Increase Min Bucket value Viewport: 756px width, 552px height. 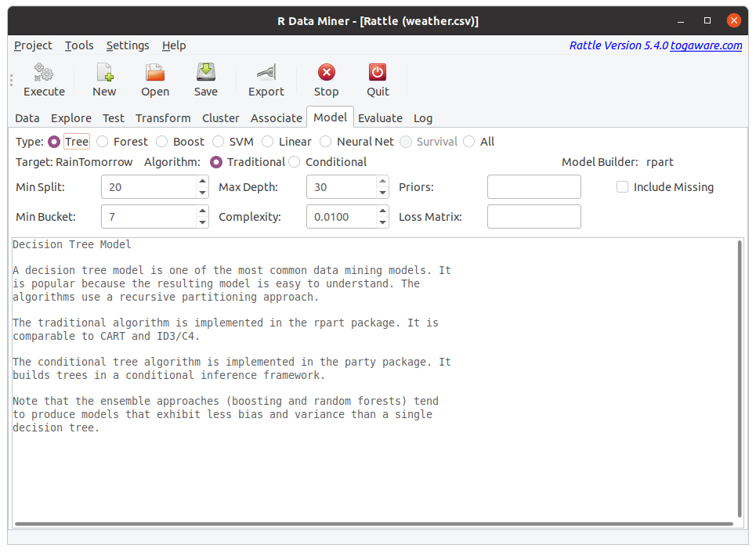tap(202, 211)
